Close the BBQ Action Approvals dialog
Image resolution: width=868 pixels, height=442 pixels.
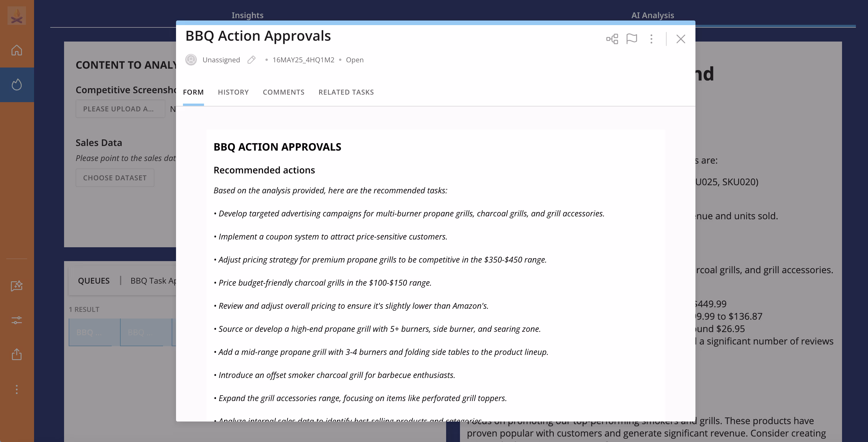[681, 39]
